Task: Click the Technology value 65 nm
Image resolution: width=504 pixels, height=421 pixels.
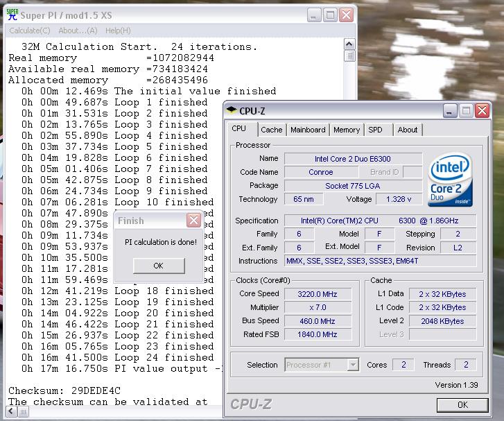Action: tap(304, 199)
